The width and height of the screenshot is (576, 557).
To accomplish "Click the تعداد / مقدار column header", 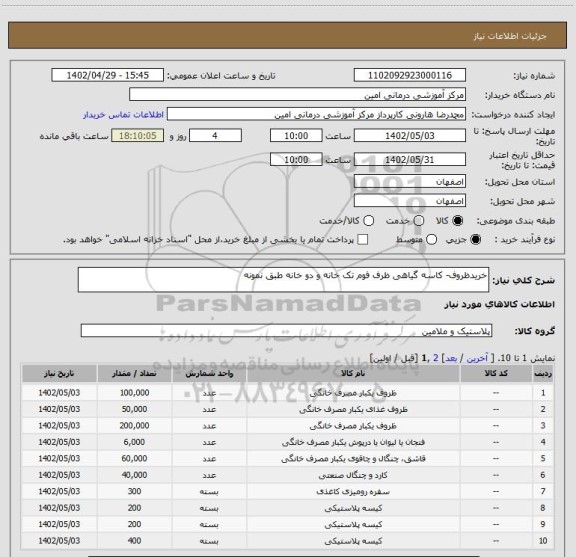I will [x=134, y=373].
